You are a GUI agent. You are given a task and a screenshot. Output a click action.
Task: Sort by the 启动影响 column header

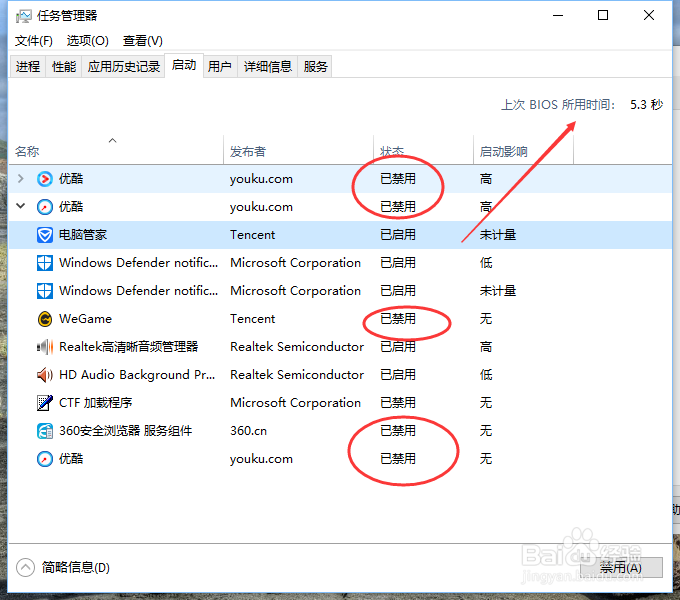[523, 150]
